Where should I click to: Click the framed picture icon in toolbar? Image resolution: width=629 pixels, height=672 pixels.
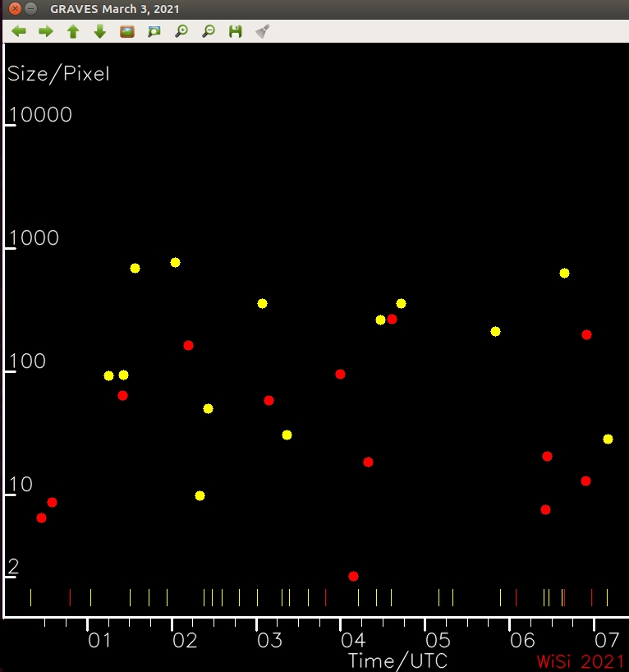pos(127,31)
